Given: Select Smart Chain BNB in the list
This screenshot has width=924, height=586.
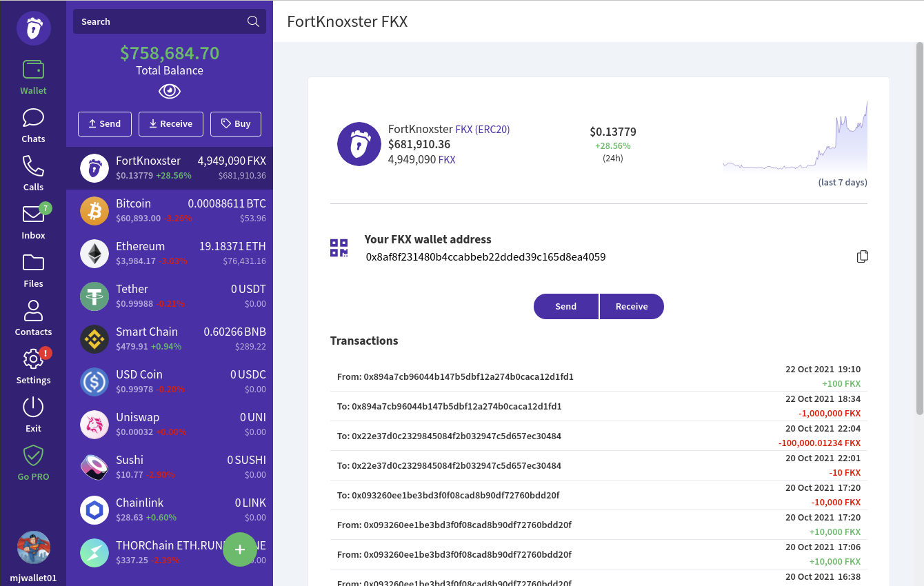Looking at the screenshot, I should click(x=170, y=339).
